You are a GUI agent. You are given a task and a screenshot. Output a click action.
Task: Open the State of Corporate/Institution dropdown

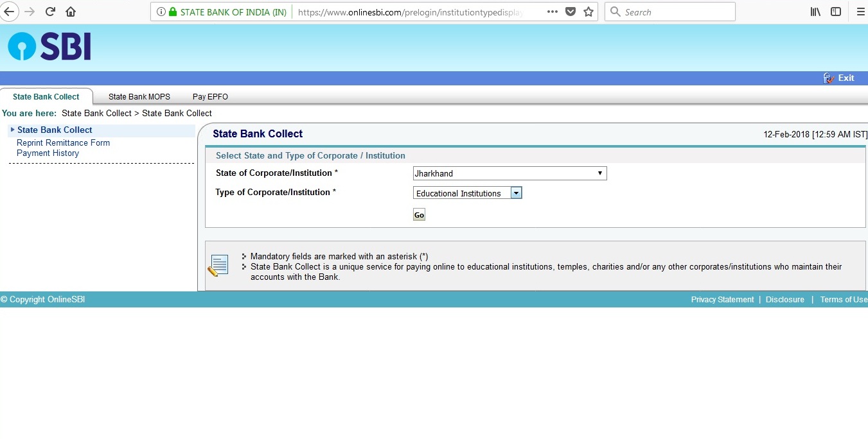(509, 173)
